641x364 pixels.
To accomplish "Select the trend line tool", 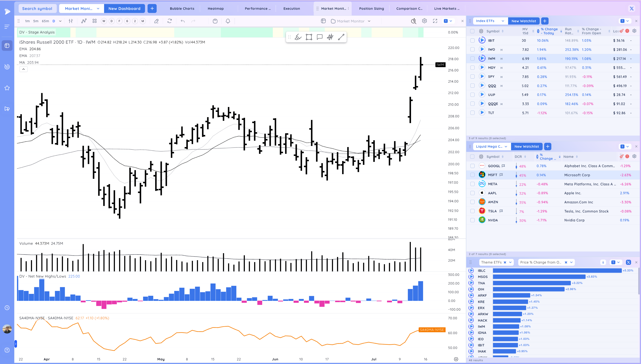I will [341, 37].
